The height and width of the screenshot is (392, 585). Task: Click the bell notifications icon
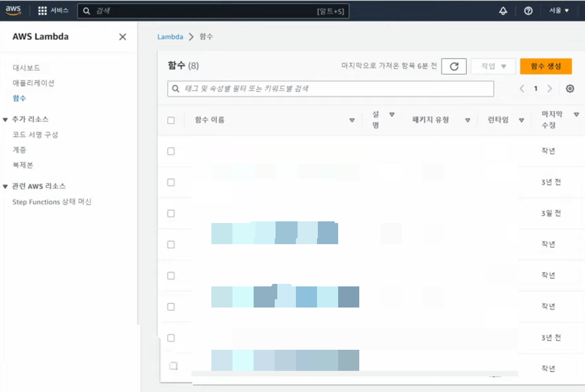pyautogui.click(x=503, y=11)
